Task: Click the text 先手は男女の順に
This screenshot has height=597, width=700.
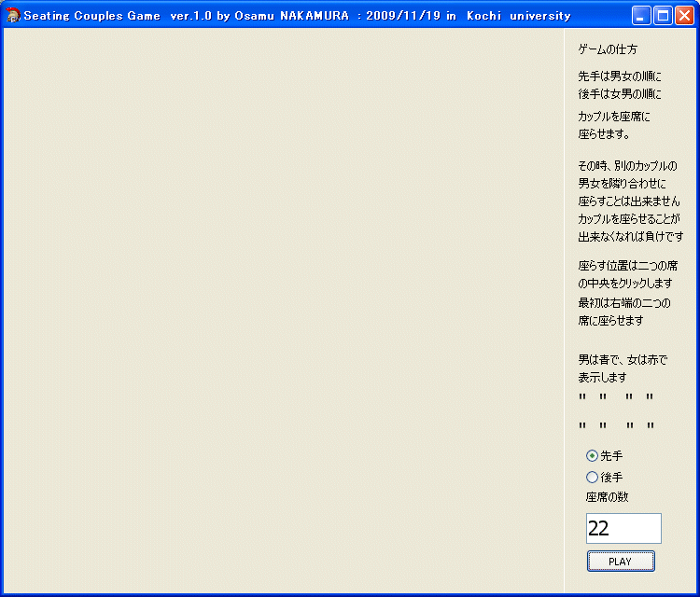Action: pyautogui.click(x=620, y=76)
